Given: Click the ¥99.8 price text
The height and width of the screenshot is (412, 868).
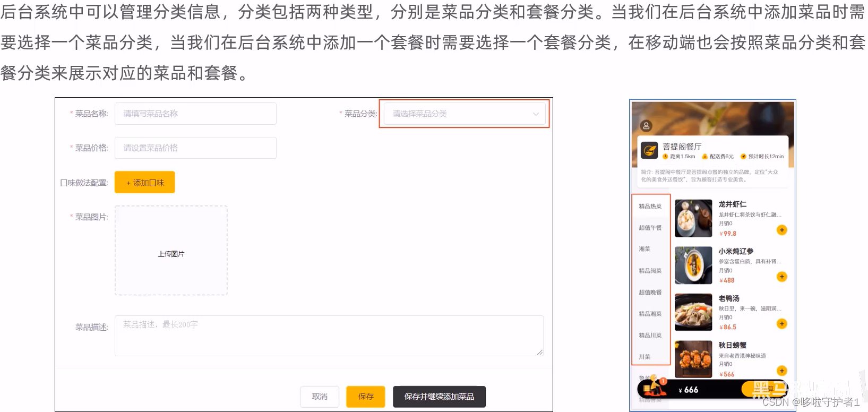Looking at the screenshot, I should pos(728,234).
